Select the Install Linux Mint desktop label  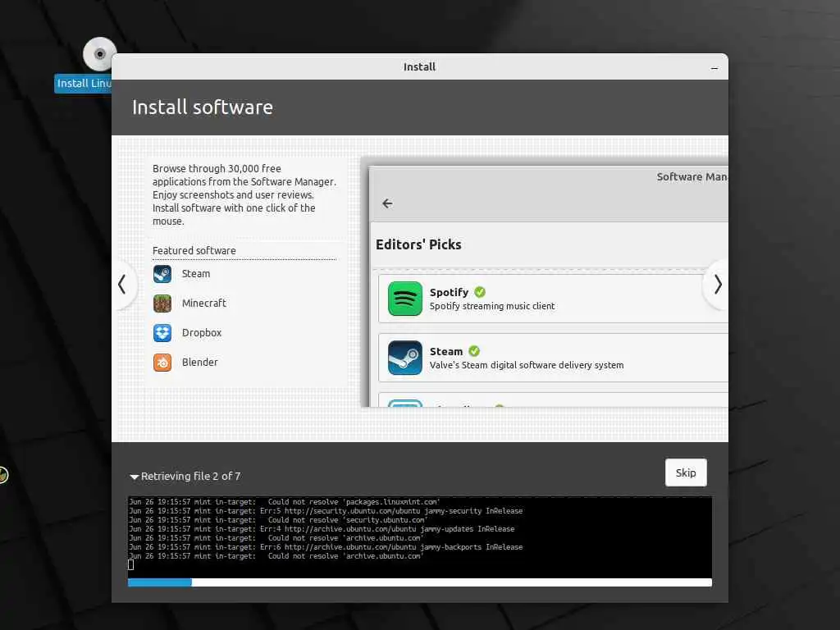[84, 84]
